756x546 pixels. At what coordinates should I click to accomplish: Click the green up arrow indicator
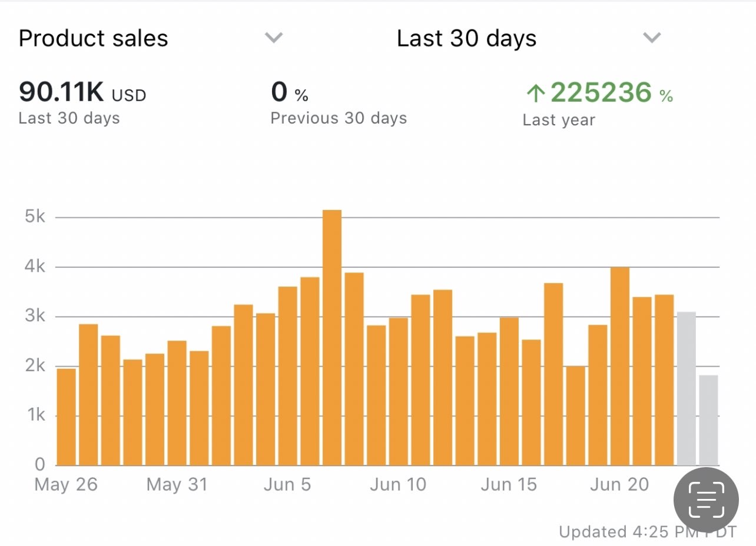pyautogui.click(x=535, y=94)
